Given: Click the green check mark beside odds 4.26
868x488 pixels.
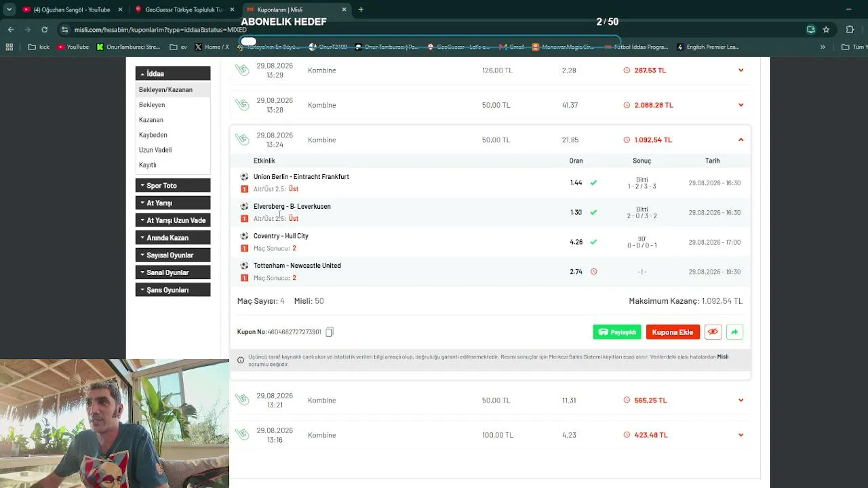Looking at the screenshot, I should (593, 242).
